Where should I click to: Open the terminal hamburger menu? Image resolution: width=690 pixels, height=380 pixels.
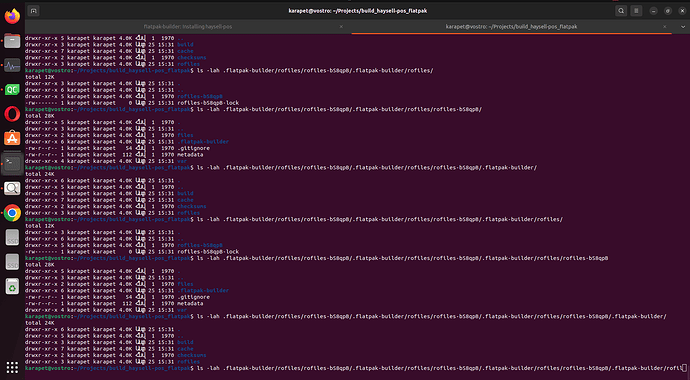(x=636, y=11)
